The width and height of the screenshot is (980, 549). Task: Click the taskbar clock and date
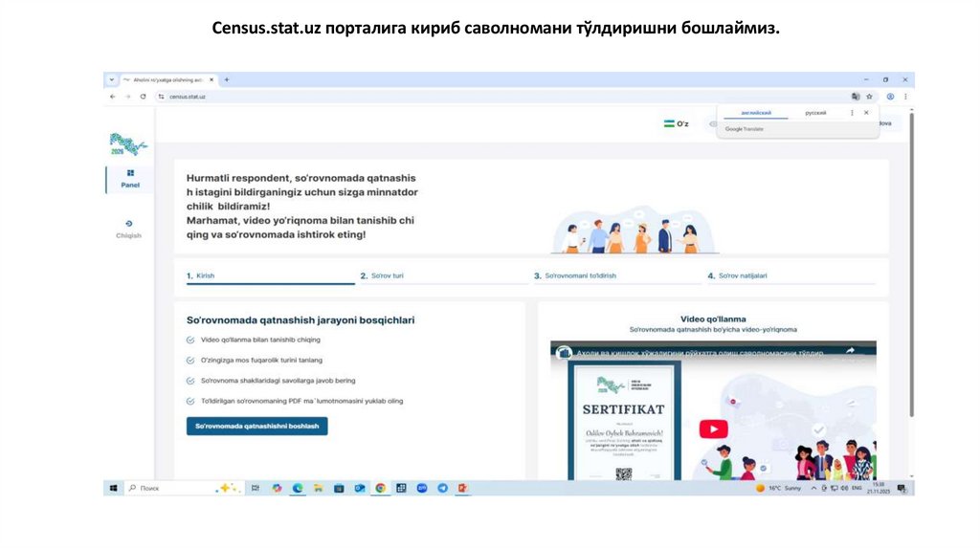[879, 489]
